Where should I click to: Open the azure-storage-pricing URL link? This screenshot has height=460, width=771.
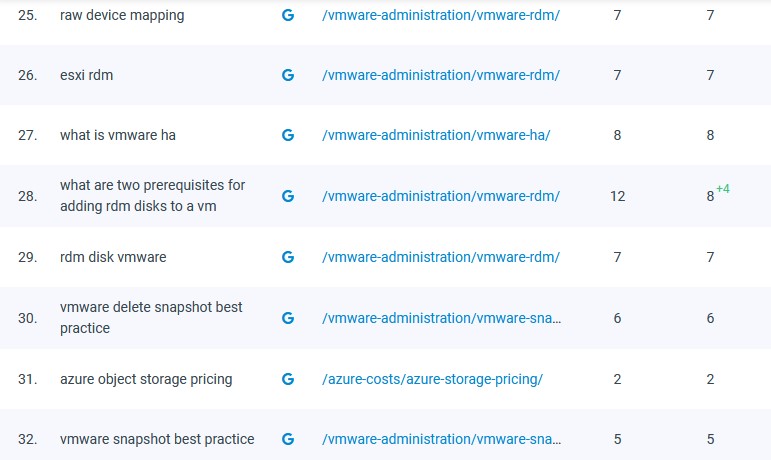point(432,379)
